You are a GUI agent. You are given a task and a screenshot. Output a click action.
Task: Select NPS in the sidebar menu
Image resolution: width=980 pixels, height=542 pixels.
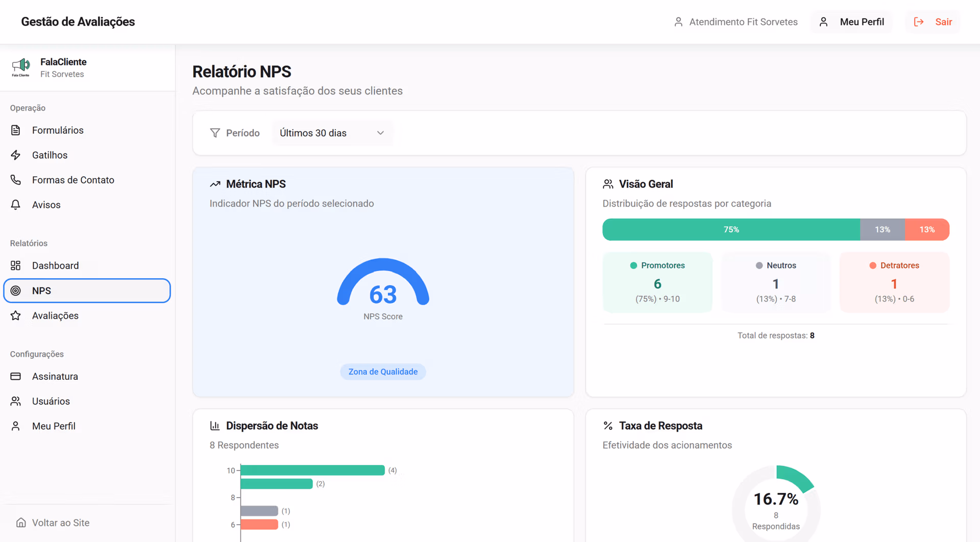(87, 290)
